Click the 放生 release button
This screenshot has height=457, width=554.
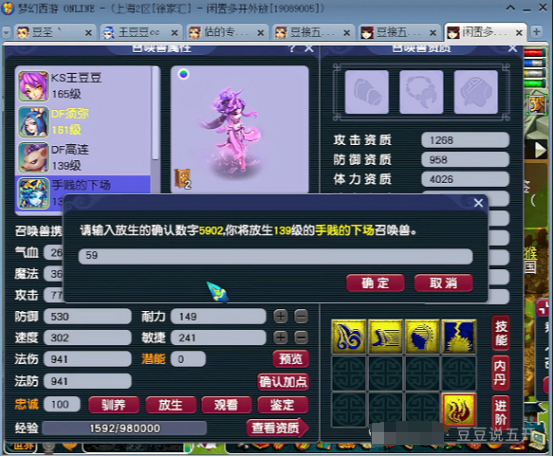tap(171, 405)
